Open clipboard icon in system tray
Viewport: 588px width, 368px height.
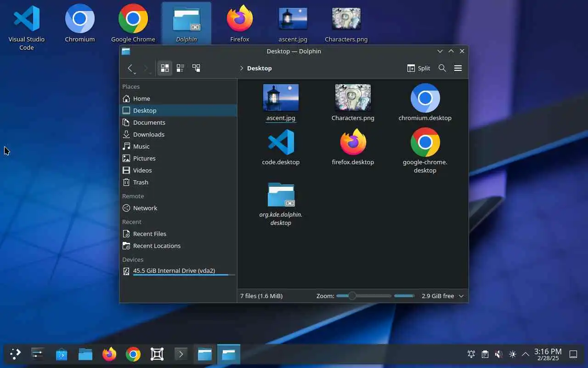click(x=485, y=354)
